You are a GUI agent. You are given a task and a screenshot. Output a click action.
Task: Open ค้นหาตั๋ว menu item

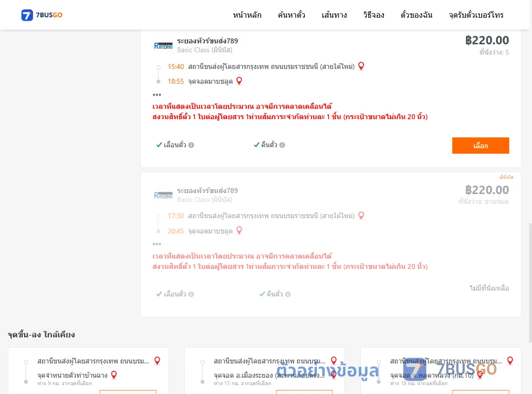pyautogui.click(x=292, y=15)
